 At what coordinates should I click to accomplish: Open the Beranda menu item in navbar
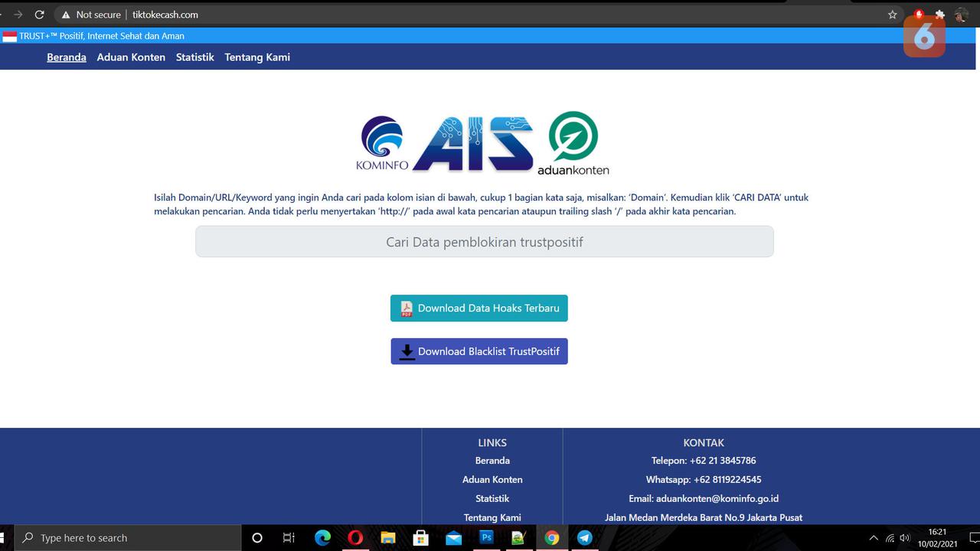click(x=67, y=57)
